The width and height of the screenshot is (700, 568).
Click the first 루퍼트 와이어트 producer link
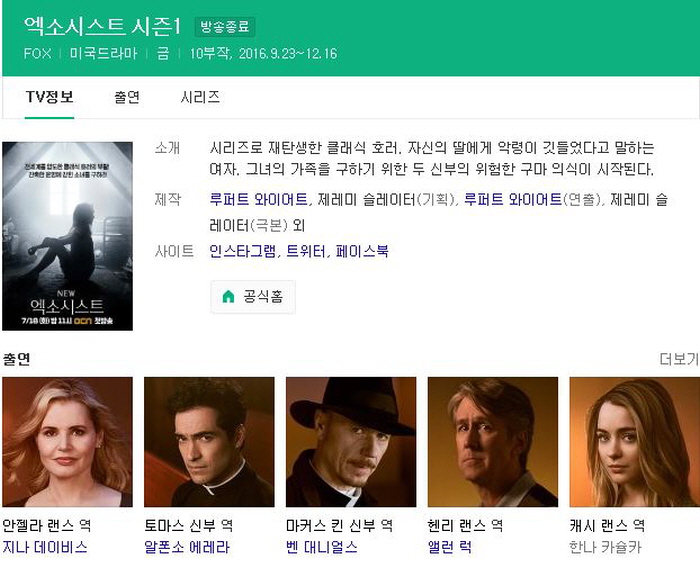coord(258,199)
